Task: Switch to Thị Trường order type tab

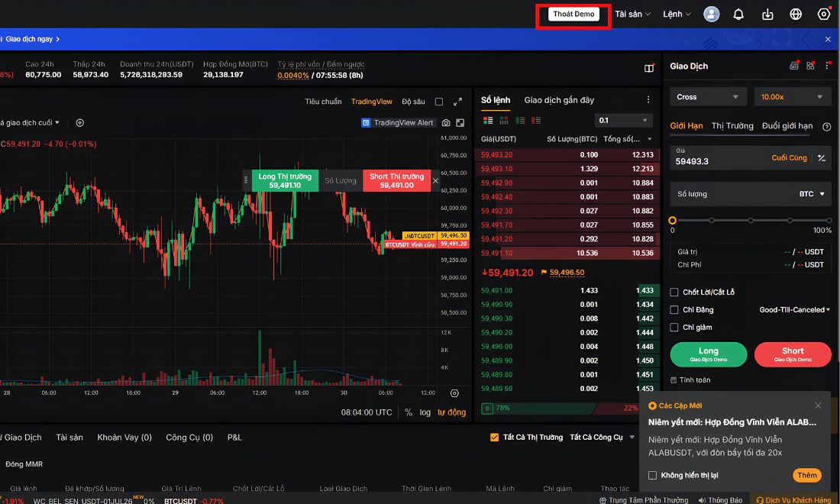Action: coord(732,126)
